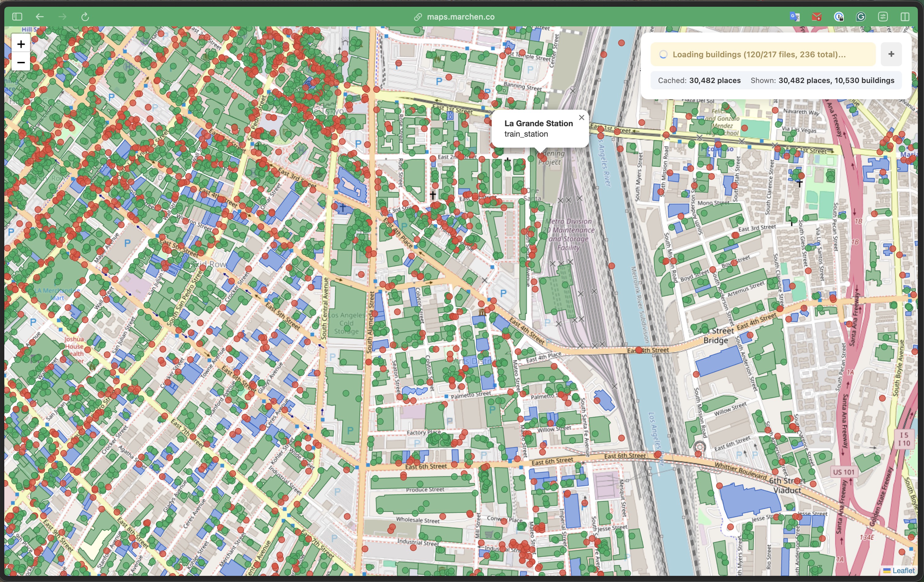Click the link icon in the address bar
The width and height of the screenshot is (924, 582).
[418, 17]
